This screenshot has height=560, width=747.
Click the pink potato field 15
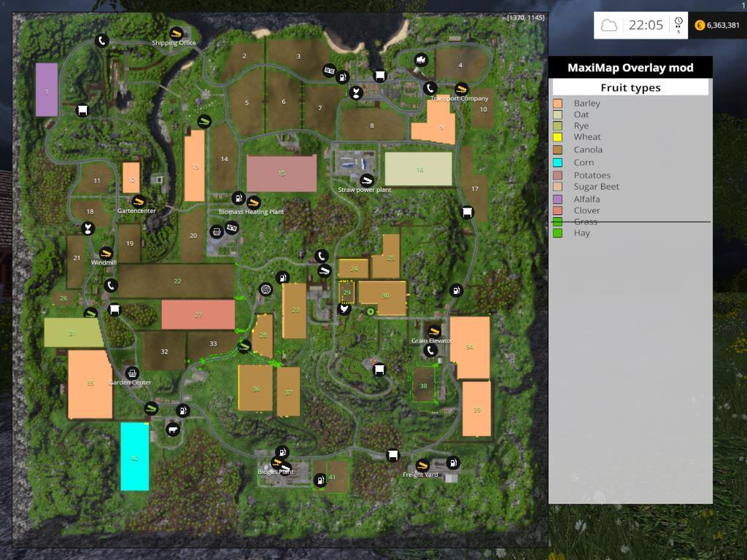coord(282,173)
